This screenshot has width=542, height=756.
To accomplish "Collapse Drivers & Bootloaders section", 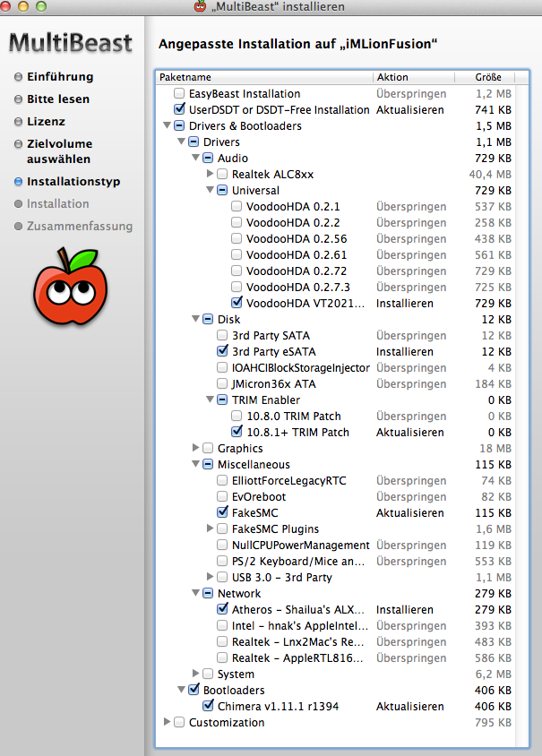I will tap(167, 125).
